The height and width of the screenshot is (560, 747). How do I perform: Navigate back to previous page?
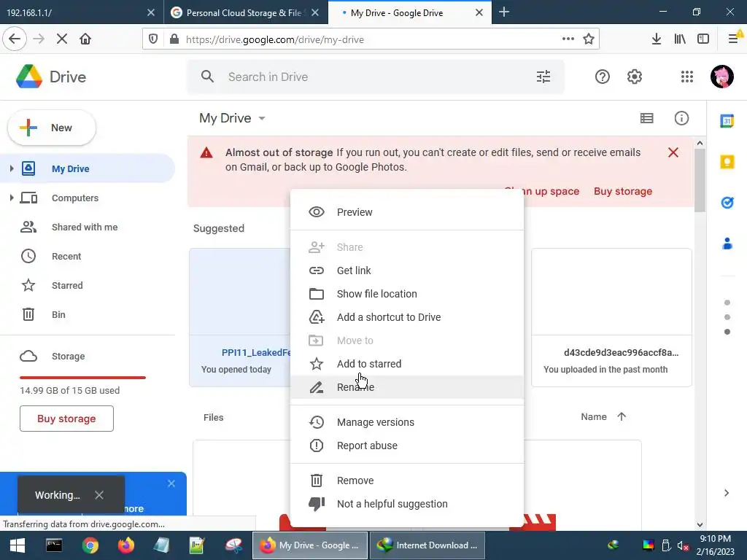15,39
